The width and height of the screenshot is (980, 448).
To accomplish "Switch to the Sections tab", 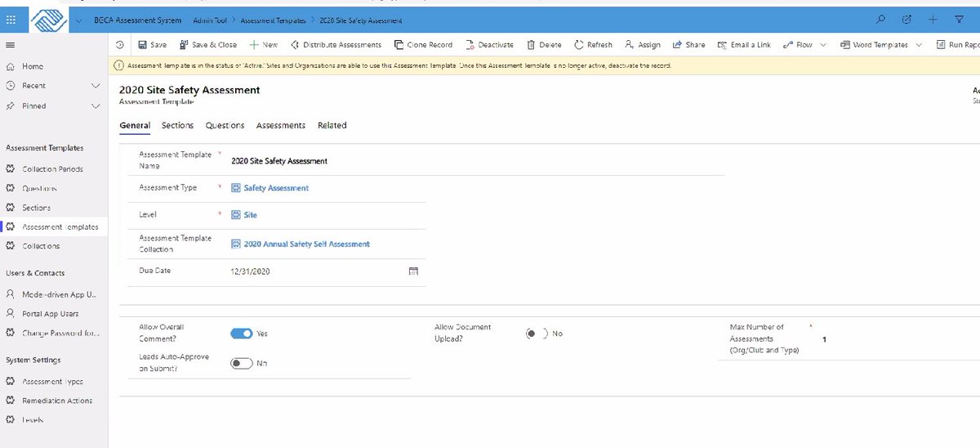I will (x=177, y=125).
